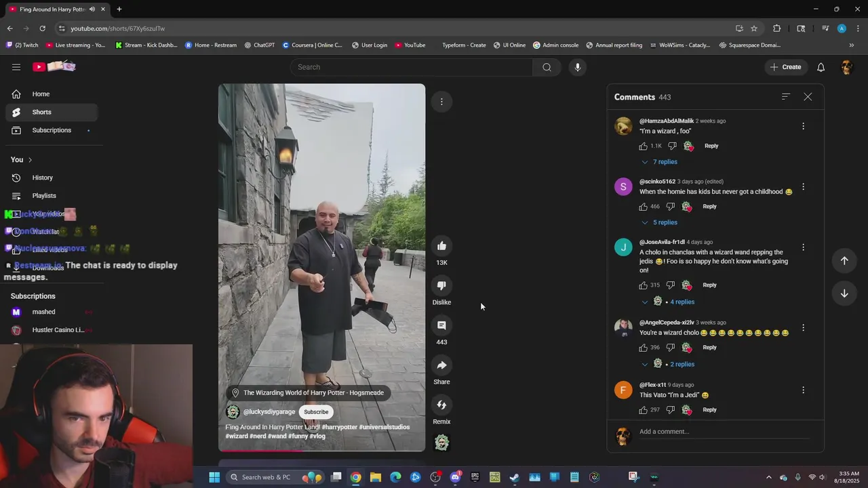The image size is (868, 488).
Task: Select Shorts in the sidebar
Action: (52, 112)
